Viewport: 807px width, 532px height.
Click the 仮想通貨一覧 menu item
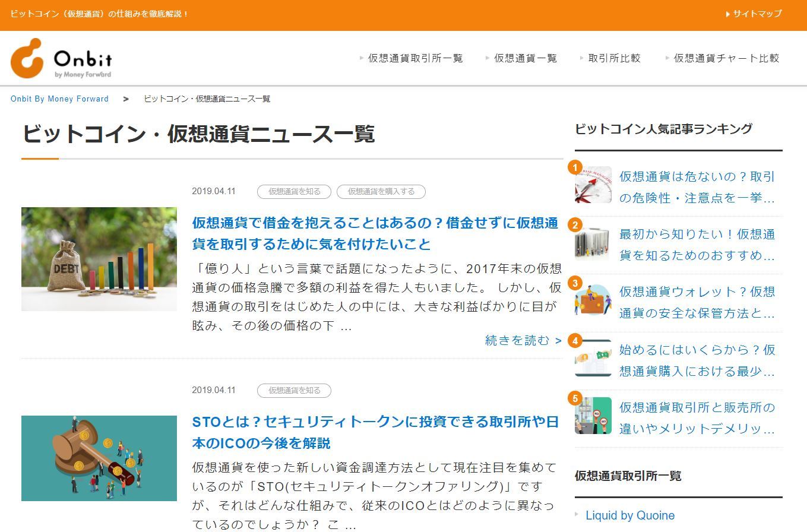[x=524, y=58]
